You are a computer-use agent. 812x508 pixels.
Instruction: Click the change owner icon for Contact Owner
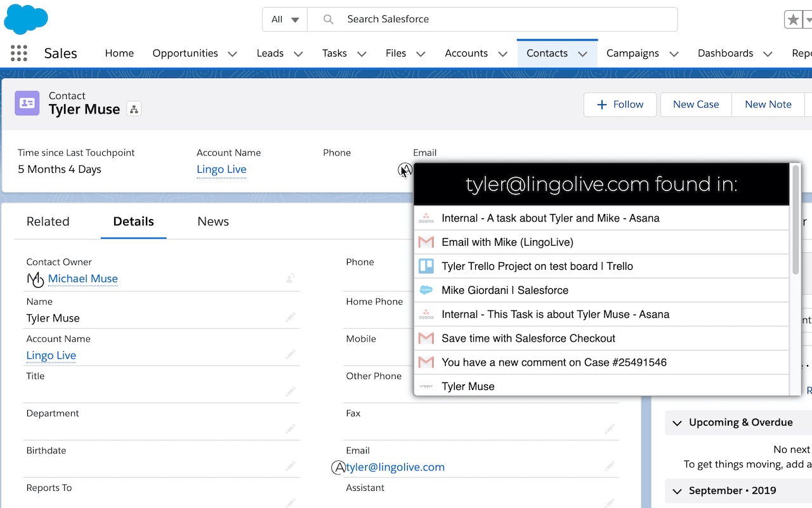point(291,278)
